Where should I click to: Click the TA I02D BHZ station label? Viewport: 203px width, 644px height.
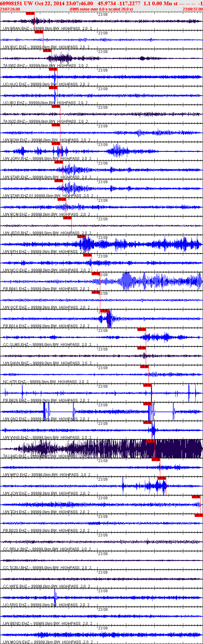(14, 121)
